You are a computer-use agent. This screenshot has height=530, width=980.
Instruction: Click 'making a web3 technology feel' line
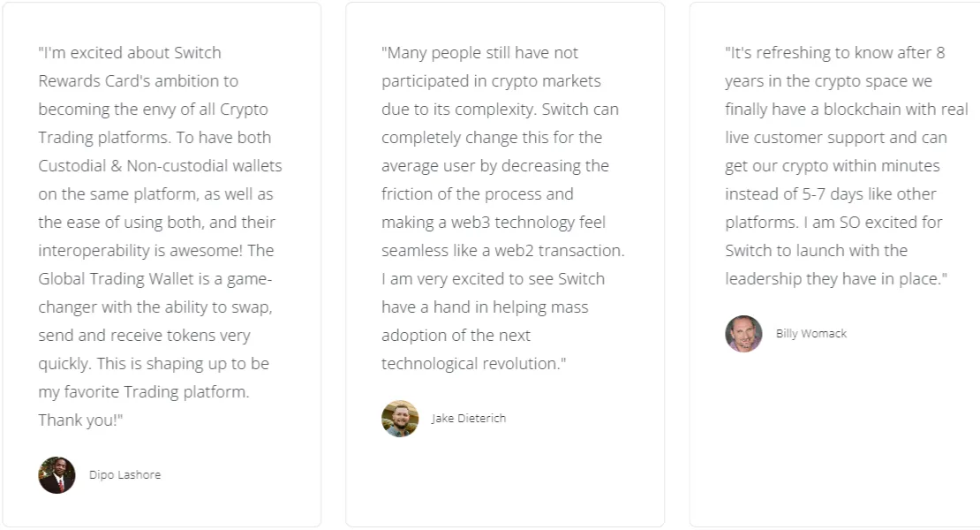tap(494, 223)
